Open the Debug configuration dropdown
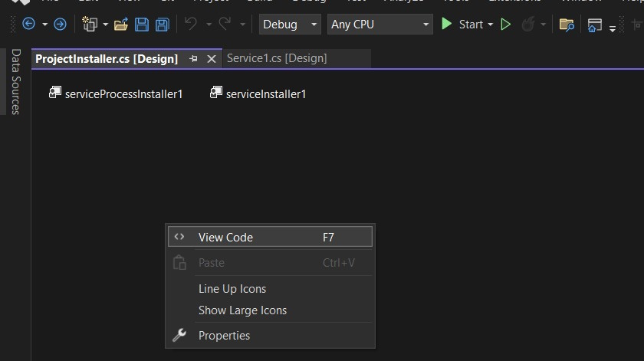 (291, 25)
